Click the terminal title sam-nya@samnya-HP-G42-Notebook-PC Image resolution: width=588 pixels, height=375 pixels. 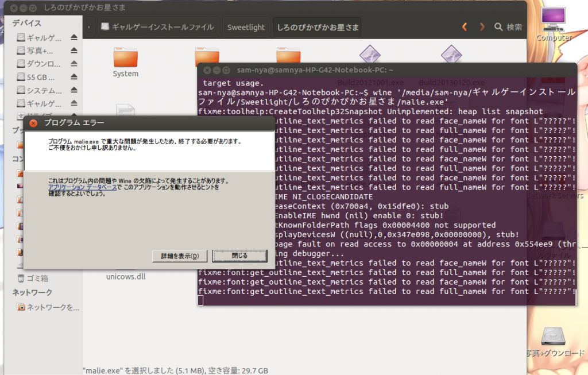(315, 70)
